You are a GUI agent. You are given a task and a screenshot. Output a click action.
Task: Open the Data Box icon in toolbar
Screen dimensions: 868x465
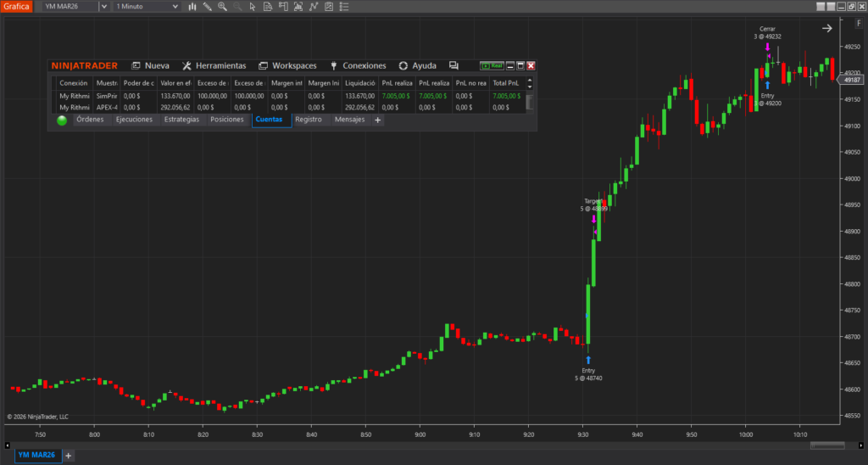coord(268,7)
